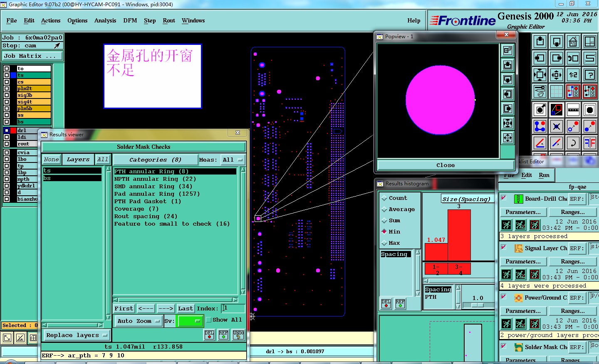Click the Categories (8) header button
Screen dimensions: 599x364
click(155, 160)
